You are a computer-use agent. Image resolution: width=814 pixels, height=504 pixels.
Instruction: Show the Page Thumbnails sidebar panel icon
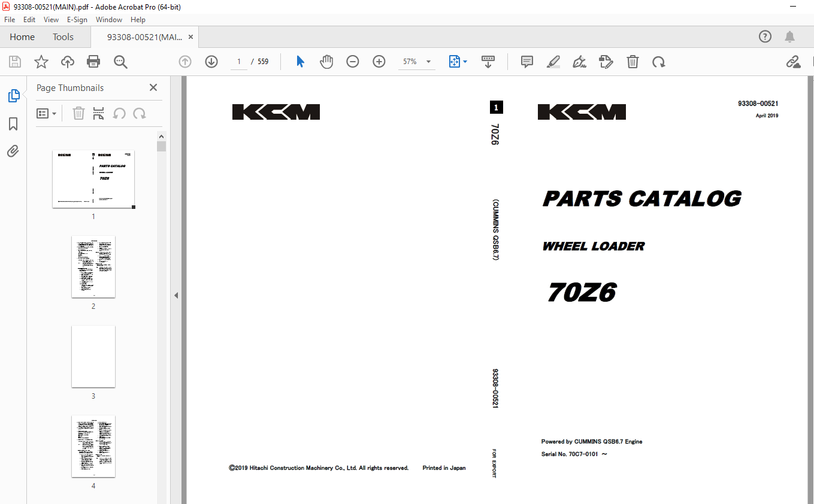coord(13,95)
